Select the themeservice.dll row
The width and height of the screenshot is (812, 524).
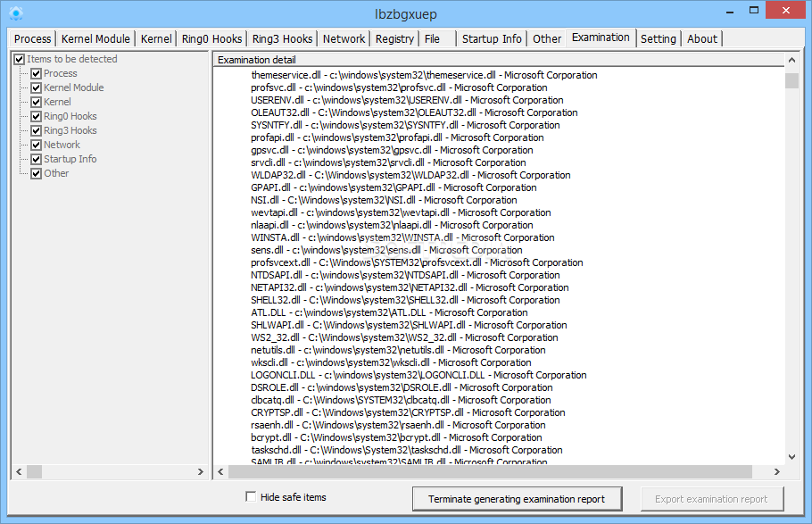424,75
